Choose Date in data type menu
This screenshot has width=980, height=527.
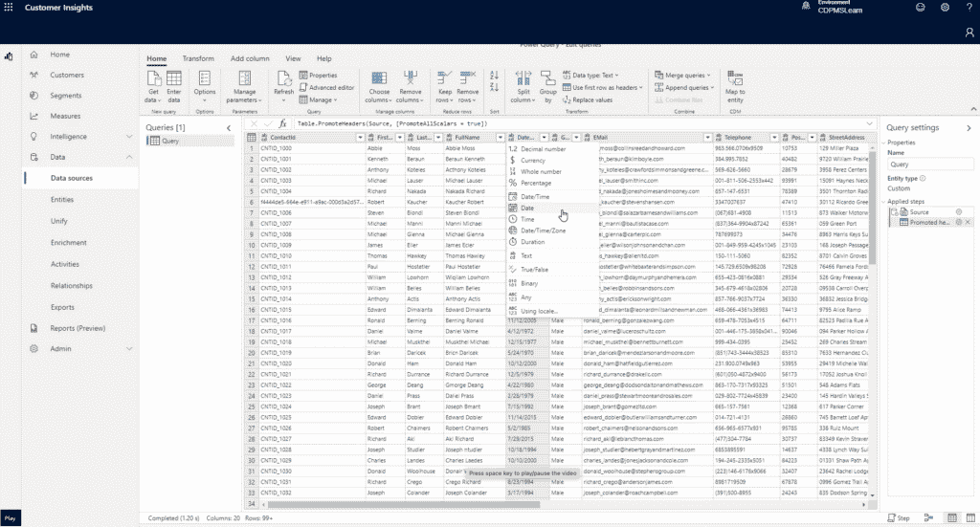click(550, 208)
